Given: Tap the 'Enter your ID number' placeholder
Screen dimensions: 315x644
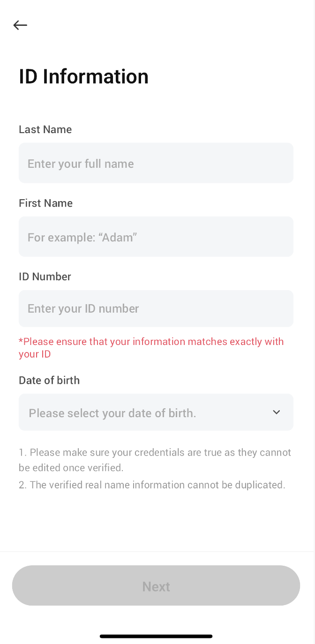Looking at the screenshot, I should coord(83,308).
